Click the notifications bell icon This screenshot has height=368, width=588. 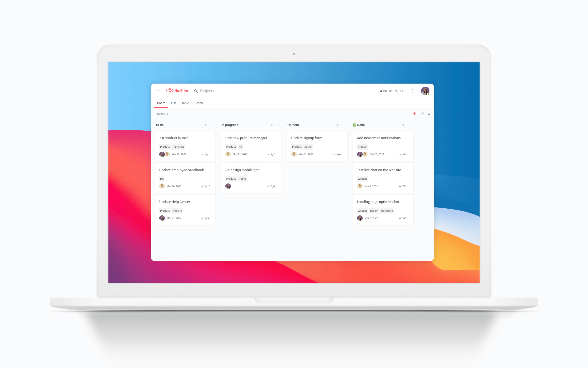(412, 90)
